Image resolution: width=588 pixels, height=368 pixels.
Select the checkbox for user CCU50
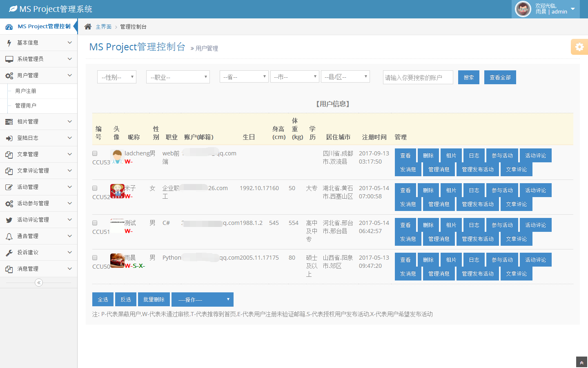95,258
